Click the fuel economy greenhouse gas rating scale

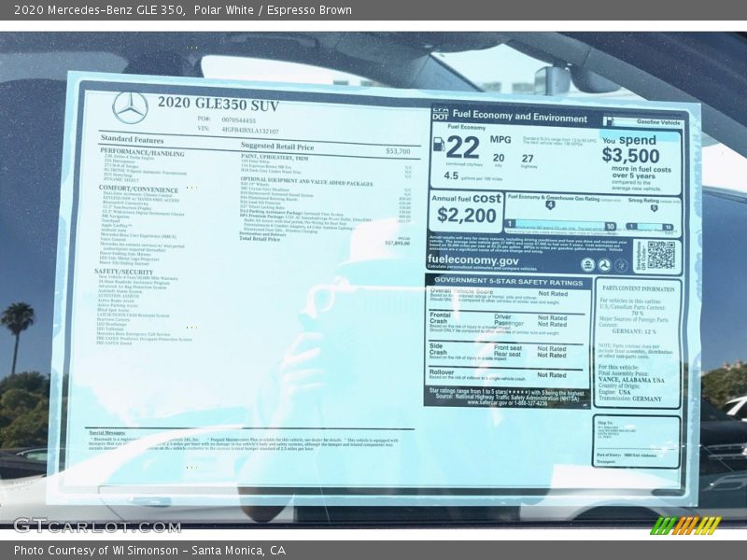click(561, 225)
